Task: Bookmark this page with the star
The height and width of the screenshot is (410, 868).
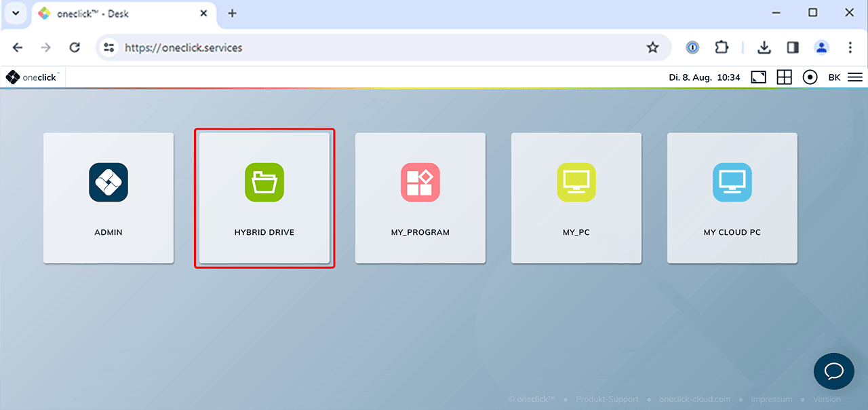Action: (652, 48)
